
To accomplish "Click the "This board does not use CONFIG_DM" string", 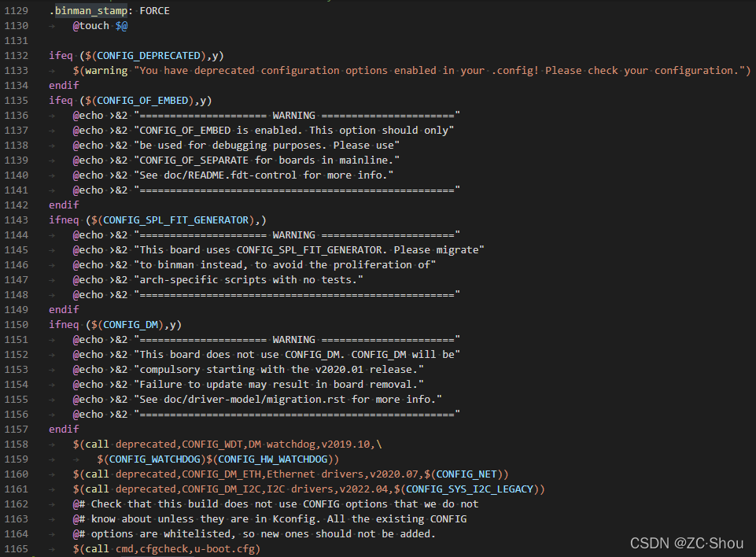I will click(297, 355).
